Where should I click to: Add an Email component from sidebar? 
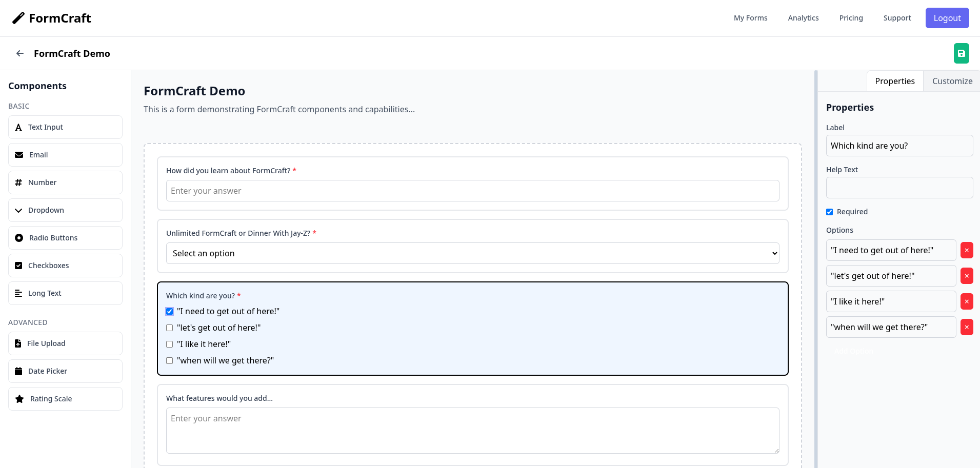[x=65, y=155]
